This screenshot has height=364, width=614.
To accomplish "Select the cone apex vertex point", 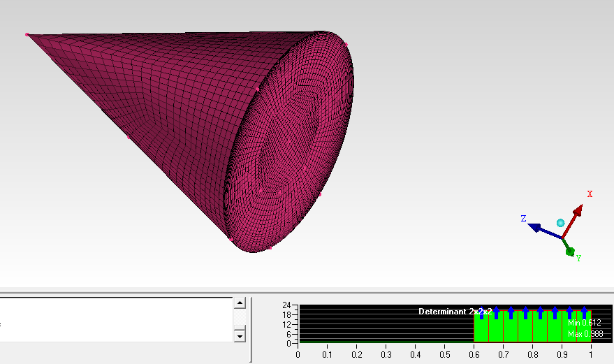I will click(x=27, y=34).
